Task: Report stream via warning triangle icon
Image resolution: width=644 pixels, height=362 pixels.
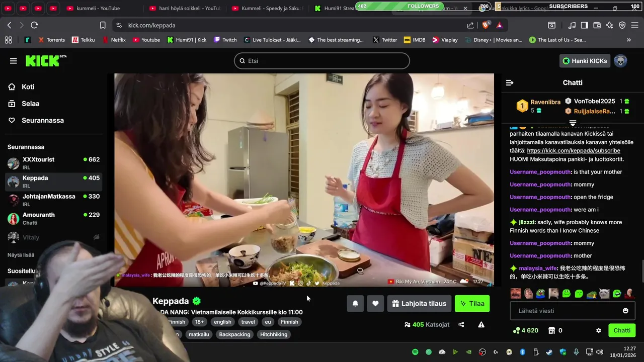Action: (481, 325)
